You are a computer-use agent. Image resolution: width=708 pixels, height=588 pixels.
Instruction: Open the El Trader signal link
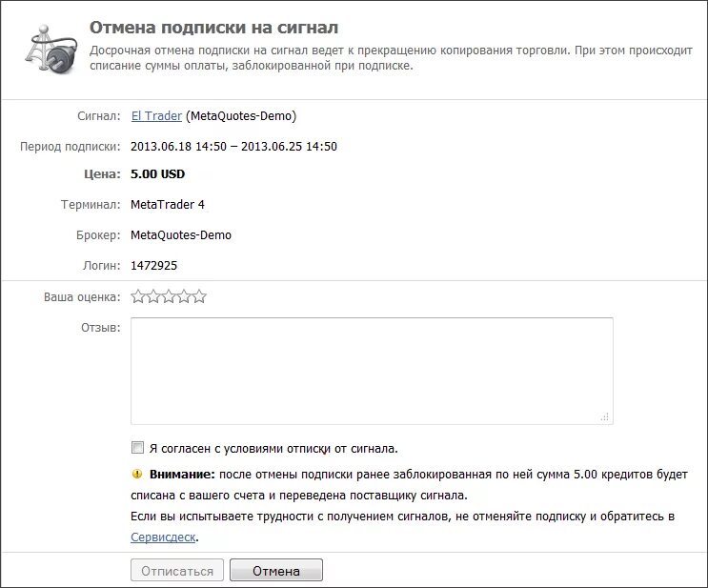(156, 116)
